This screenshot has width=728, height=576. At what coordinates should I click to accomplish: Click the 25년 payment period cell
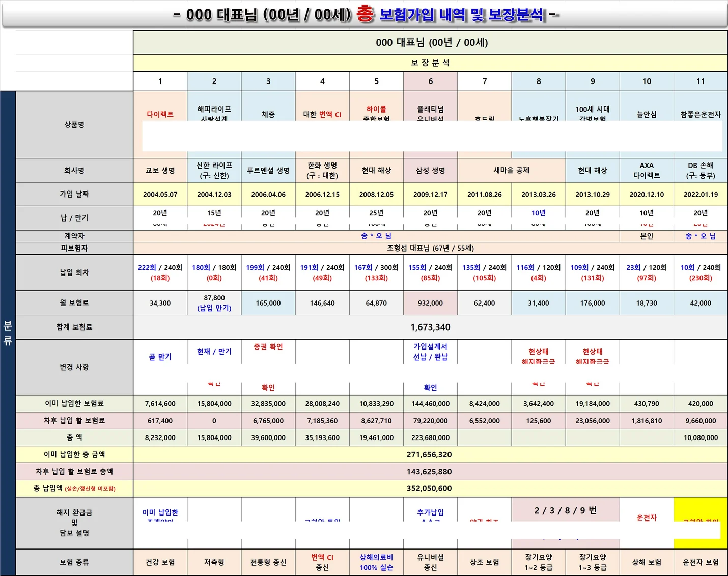pos(376,213)
